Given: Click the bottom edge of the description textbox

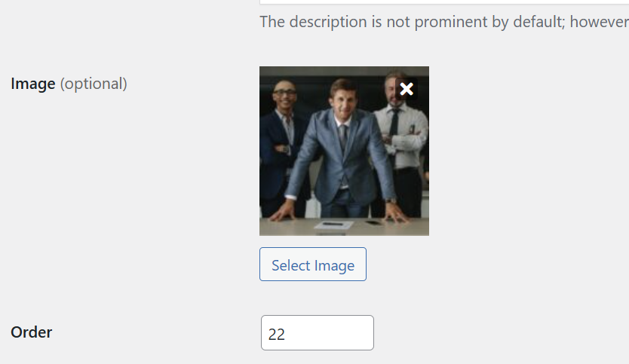Looking at the screenshot, I should tap(444, 2).
